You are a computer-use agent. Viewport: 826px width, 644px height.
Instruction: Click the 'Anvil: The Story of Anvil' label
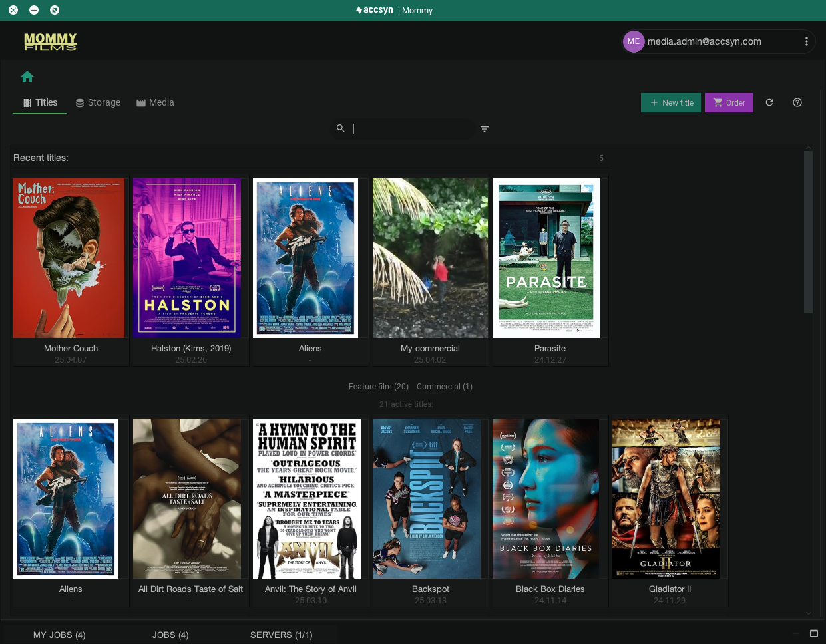[x=310, y=589]
